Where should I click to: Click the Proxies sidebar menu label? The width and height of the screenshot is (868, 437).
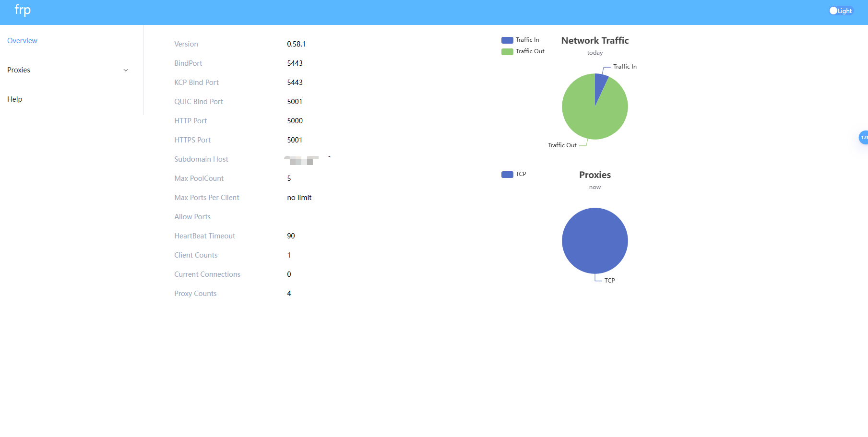click(19, 70)
